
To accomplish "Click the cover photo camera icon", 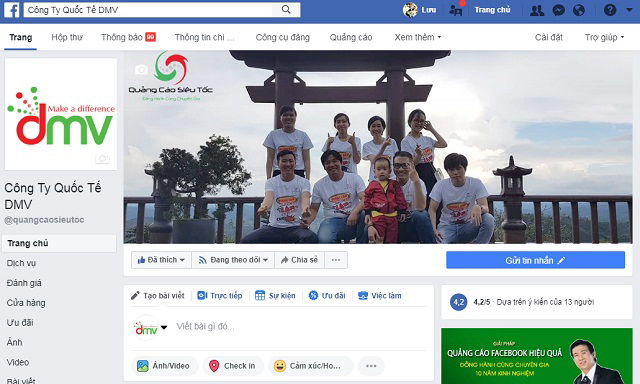I will [x=141, y=70].
